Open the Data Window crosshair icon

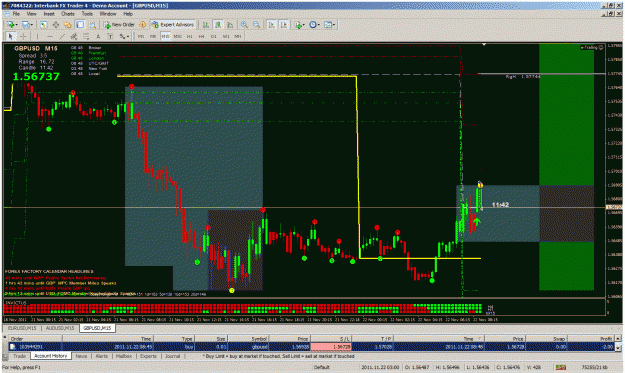56,25
